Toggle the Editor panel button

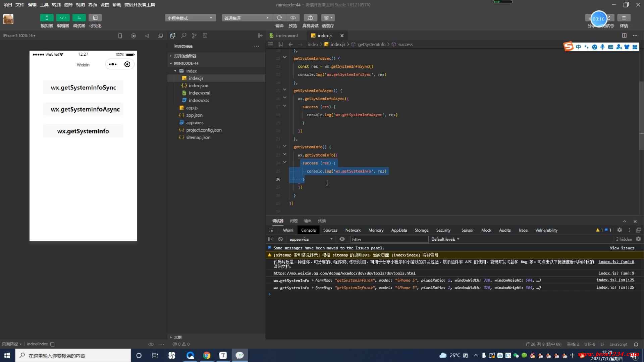tap(63, 18)
